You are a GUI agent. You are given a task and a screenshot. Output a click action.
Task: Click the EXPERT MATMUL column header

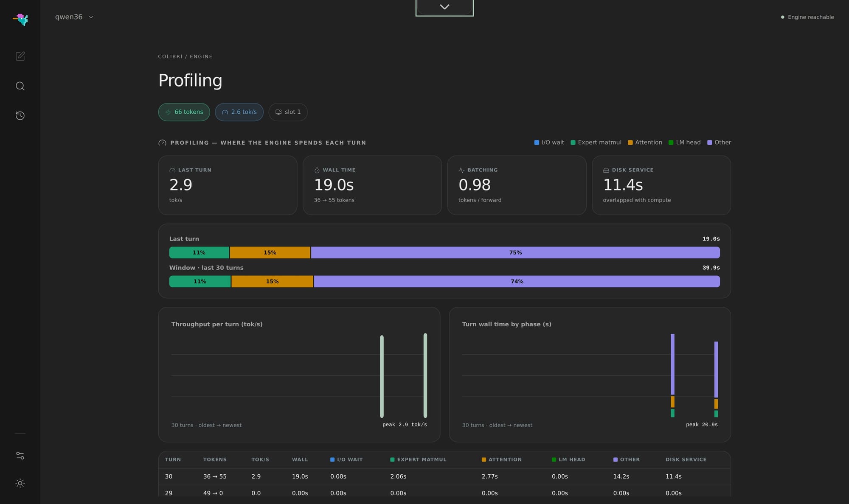pyautogui.click(x=418, y=459)
